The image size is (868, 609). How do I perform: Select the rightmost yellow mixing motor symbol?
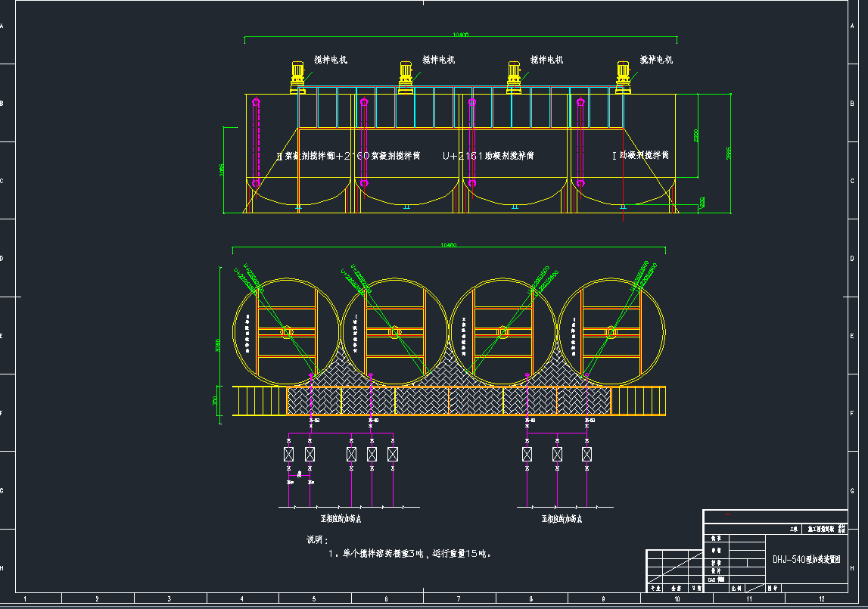click(624, 76)
